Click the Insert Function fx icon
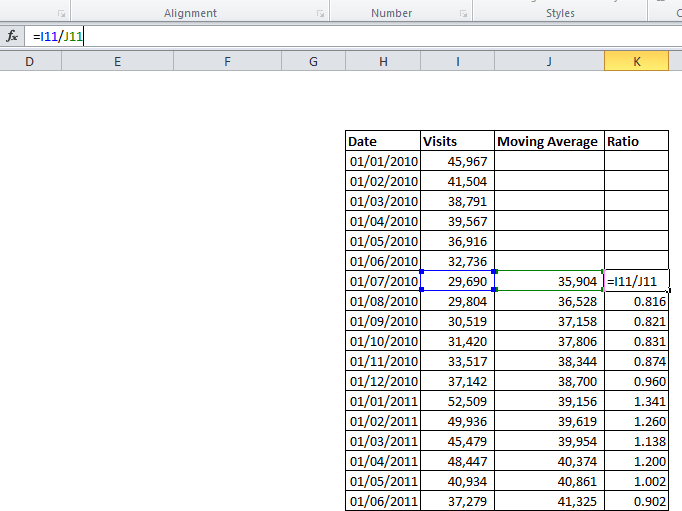 (x=12, y=36)
